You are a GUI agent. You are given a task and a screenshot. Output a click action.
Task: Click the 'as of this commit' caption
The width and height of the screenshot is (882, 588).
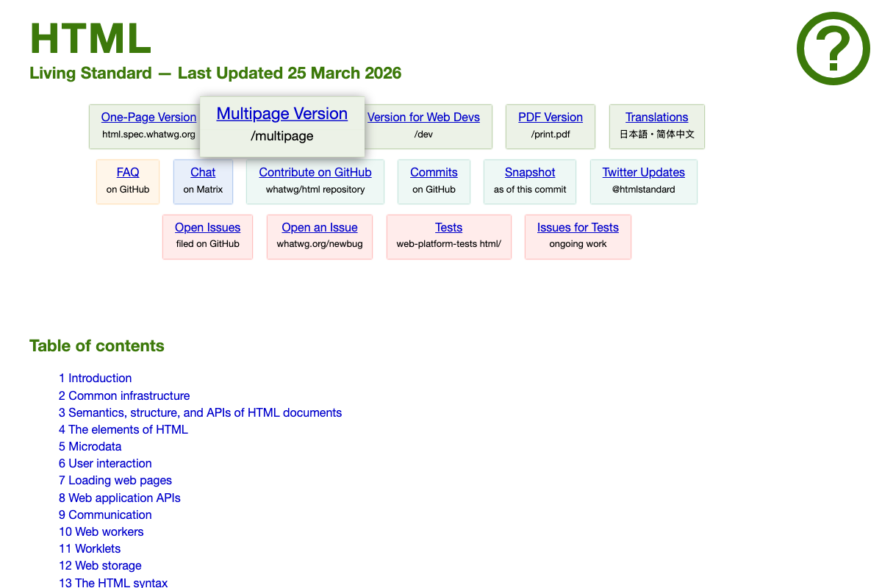pos(530,189)
